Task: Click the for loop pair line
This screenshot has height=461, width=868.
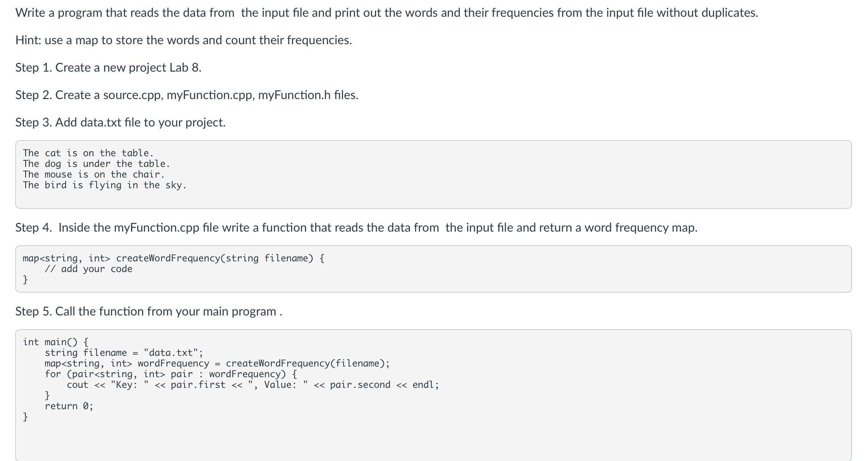Action: click(x=171, y=374)
